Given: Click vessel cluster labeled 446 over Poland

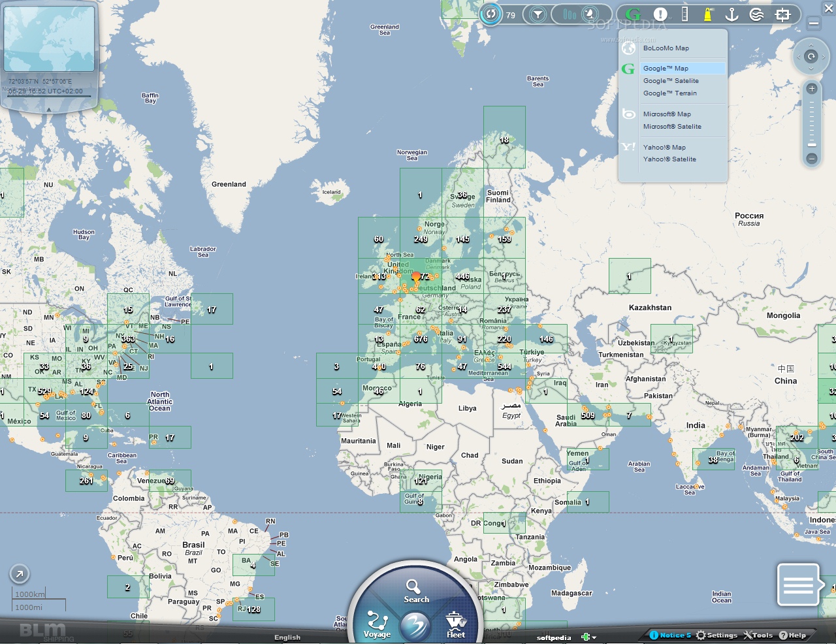Looking at the screenshot, I should (462, 277).
